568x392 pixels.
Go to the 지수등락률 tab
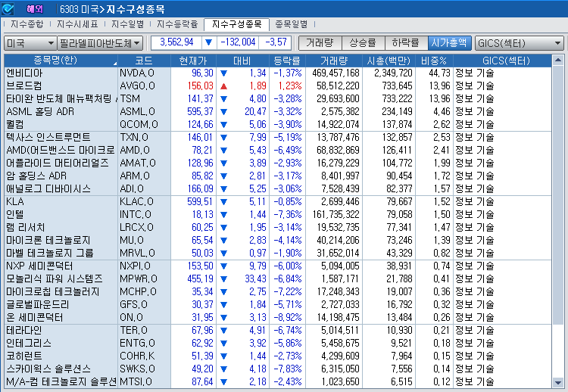click(177, 24)
